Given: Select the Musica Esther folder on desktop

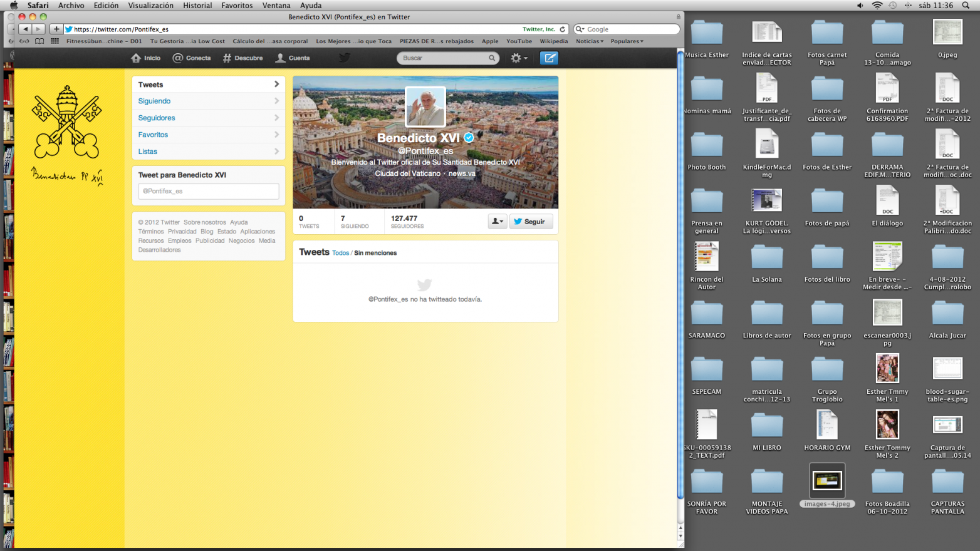Looking at the screenshot, I should coord(707,39).
